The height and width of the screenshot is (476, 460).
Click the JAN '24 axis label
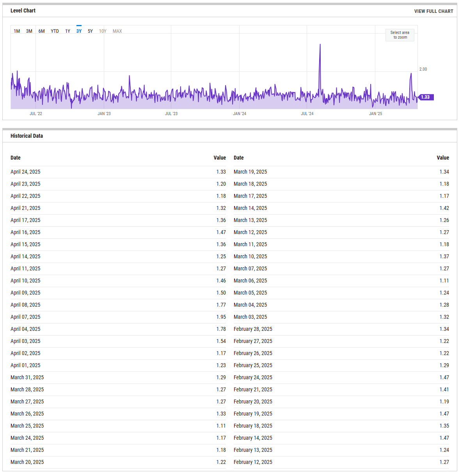[x=240, y=114]
